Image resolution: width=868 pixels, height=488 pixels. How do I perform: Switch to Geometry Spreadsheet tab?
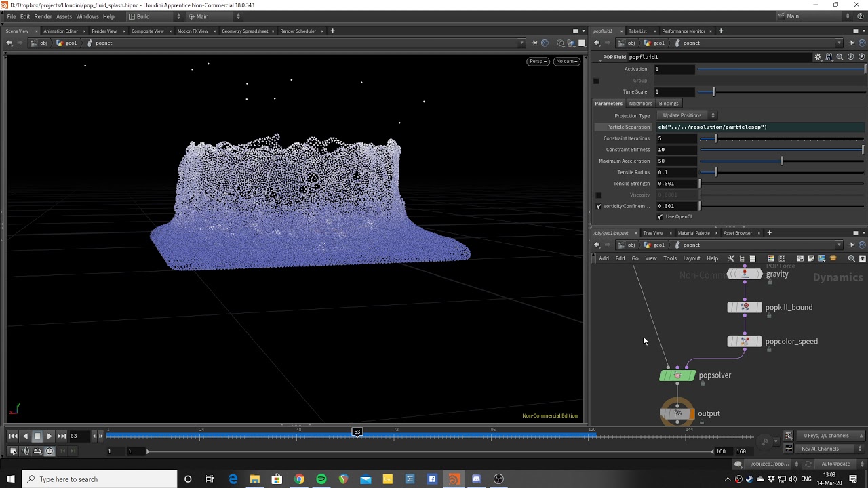point(245,30)
